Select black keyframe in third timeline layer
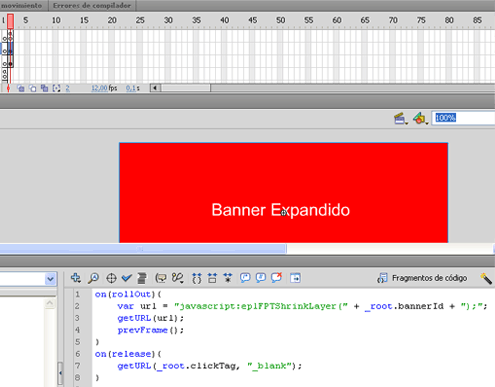 [x=10, y=64]
